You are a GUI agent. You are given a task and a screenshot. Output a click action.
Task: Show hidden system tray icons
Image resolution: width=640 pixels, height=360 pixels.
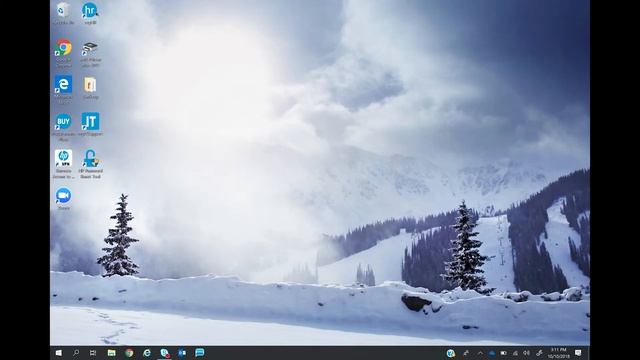480,353
